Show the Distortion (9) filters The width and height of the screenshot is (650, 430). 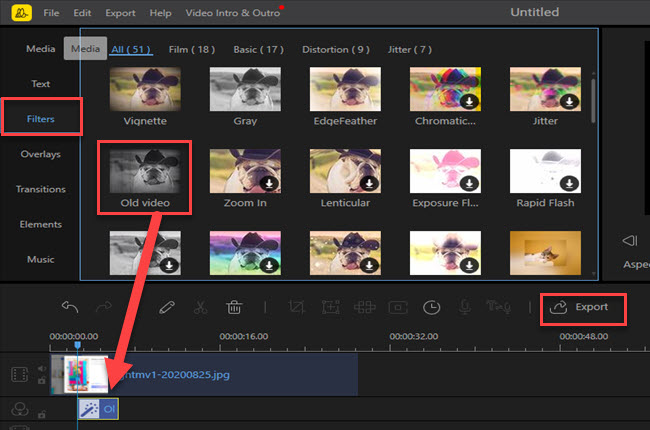(x=335, y=48)
